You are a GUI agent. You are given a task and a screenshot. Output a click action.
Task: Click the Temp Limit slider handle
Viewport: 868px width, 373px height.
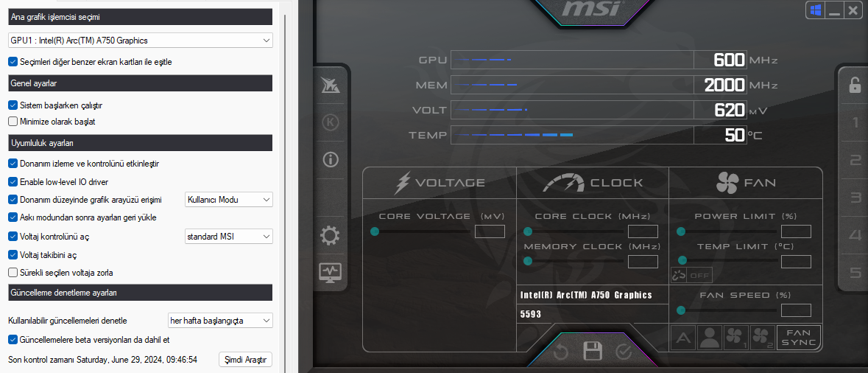coord(682,260)
